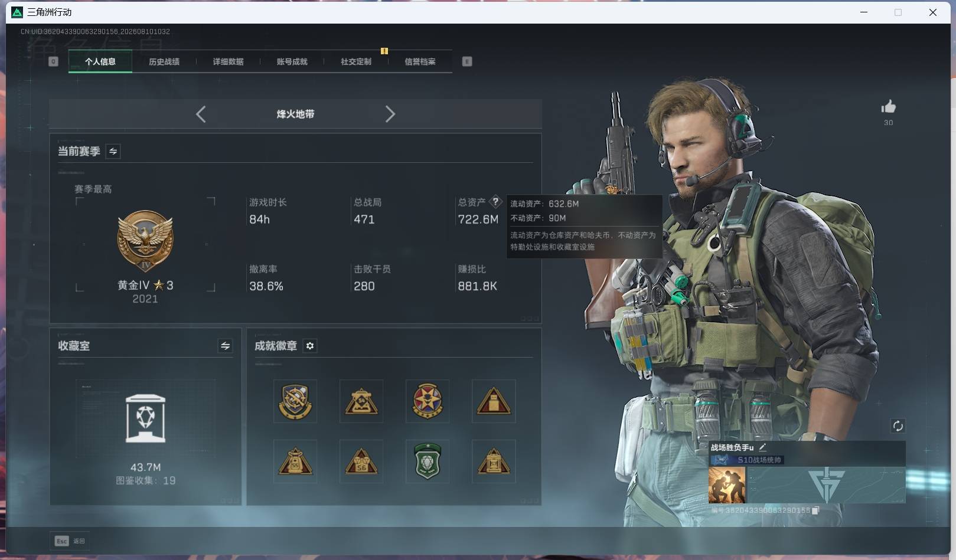Select the top-row red triangle badge

pos(494,401)
